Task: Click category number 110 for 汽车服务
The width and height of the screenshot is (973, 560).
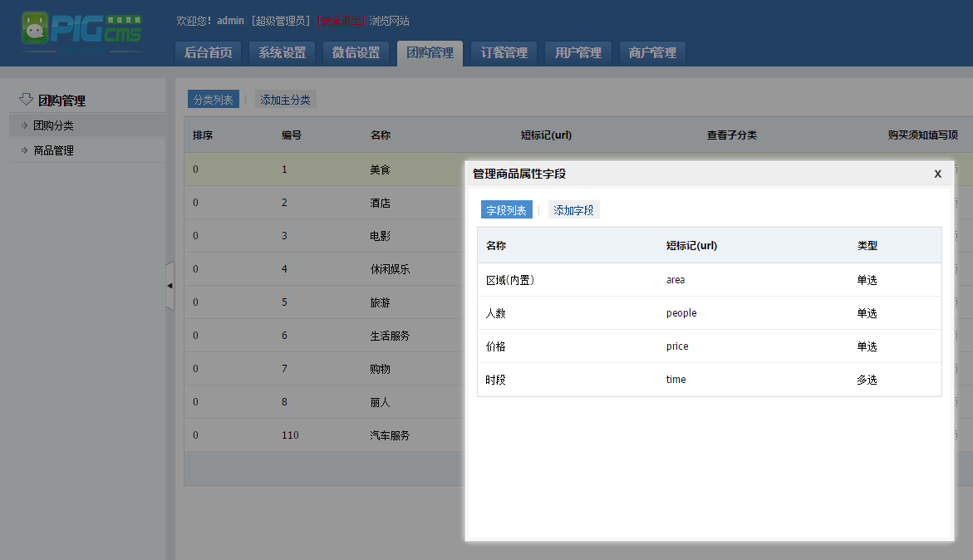Action: tap(287, 435)
